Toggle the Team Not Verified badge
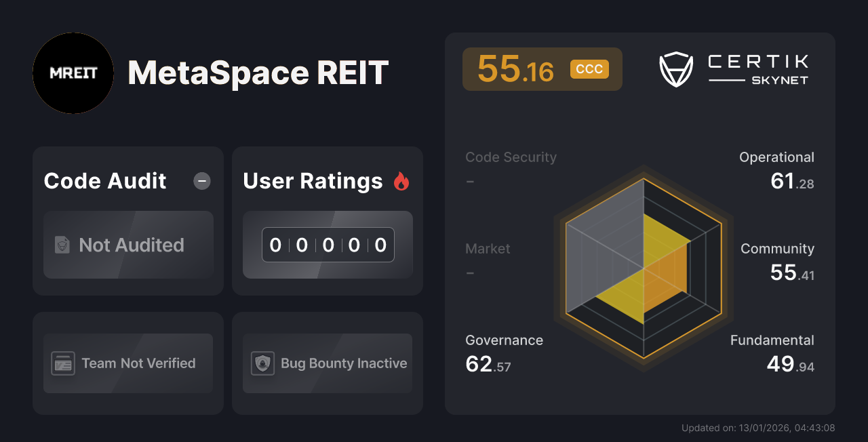Screen dimensions: 868x442 pos(127,363)
